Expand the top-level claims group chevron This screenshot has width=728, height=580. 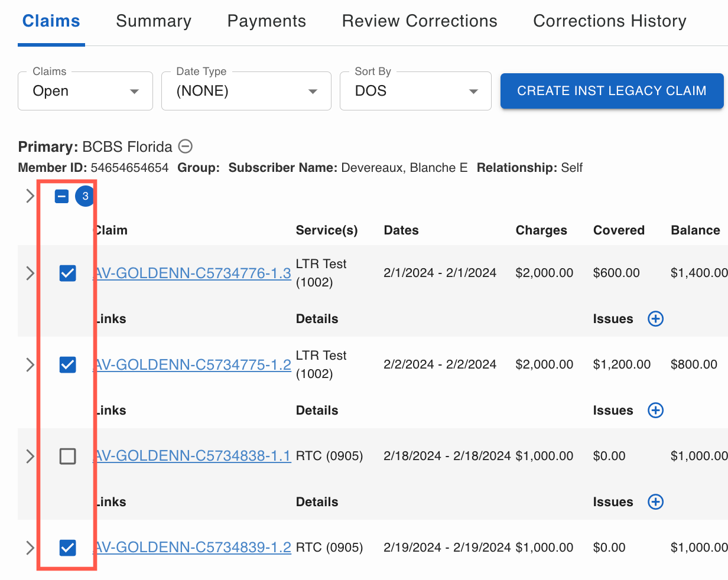(30, 196)
